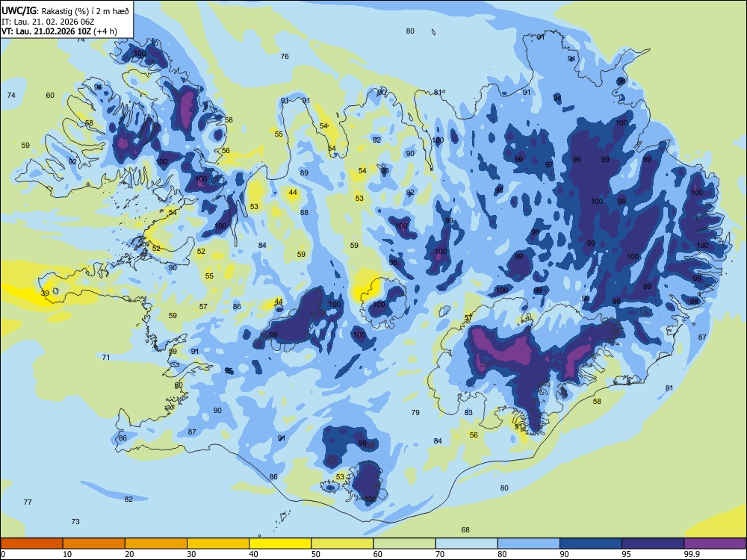Click the map value "71"

(106, 357)
